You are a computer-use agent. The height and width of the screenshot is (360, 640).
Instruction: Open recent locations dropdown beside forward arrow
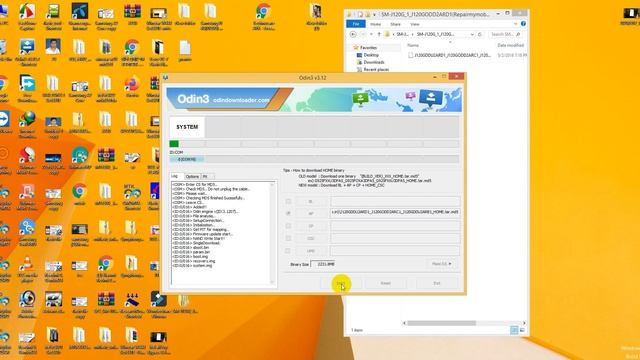tap(371, 34)
